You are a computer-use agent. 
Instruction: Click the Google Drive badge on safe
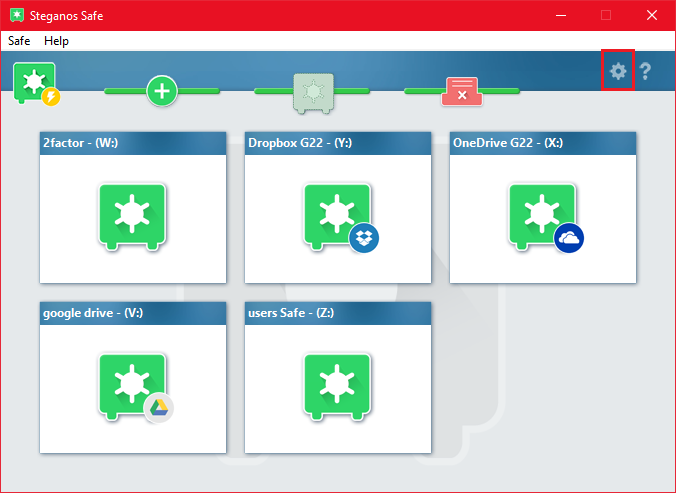(158, 408)
